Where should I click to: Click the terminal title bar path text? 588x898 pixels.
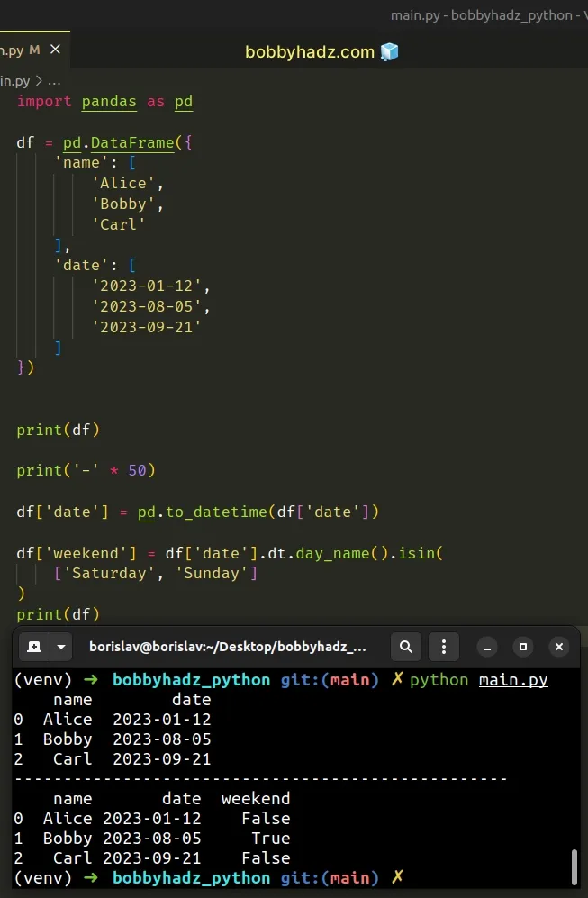(x=228, y=647)
